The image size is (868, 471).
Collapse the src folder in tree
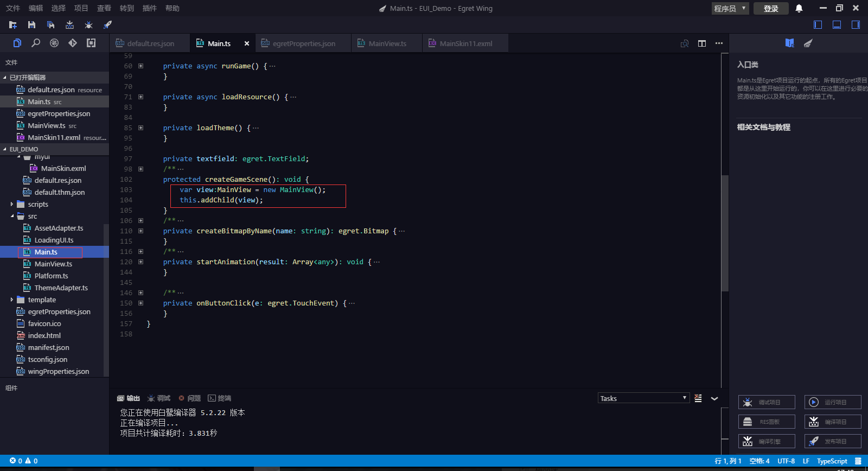coord(12,217)
